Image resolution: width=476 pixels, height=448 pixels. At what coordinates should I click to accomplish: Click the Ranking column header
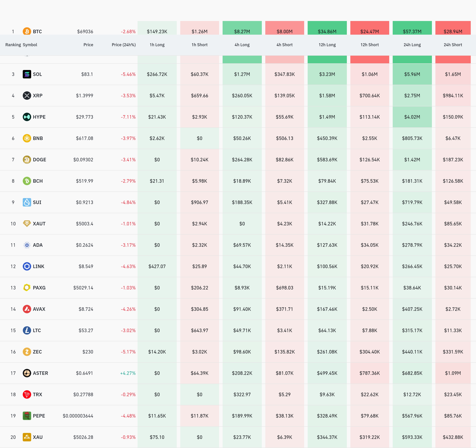pos(13,45)
